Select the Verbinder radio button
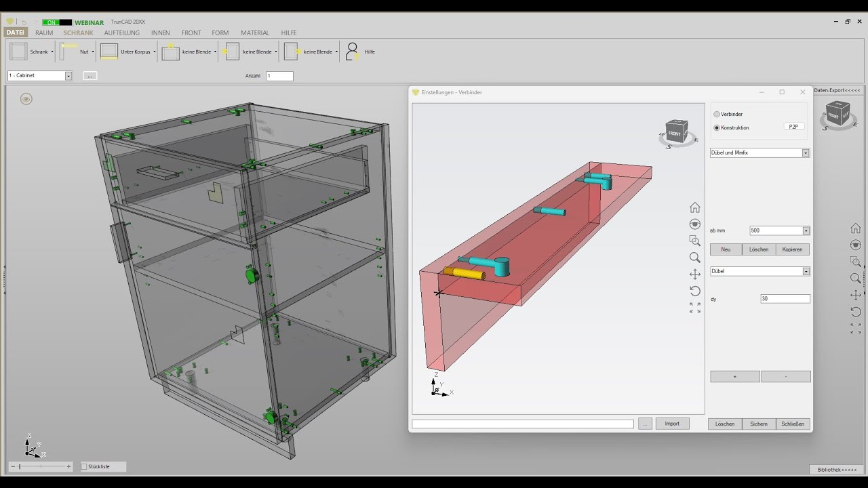 (x=717, y=114)
